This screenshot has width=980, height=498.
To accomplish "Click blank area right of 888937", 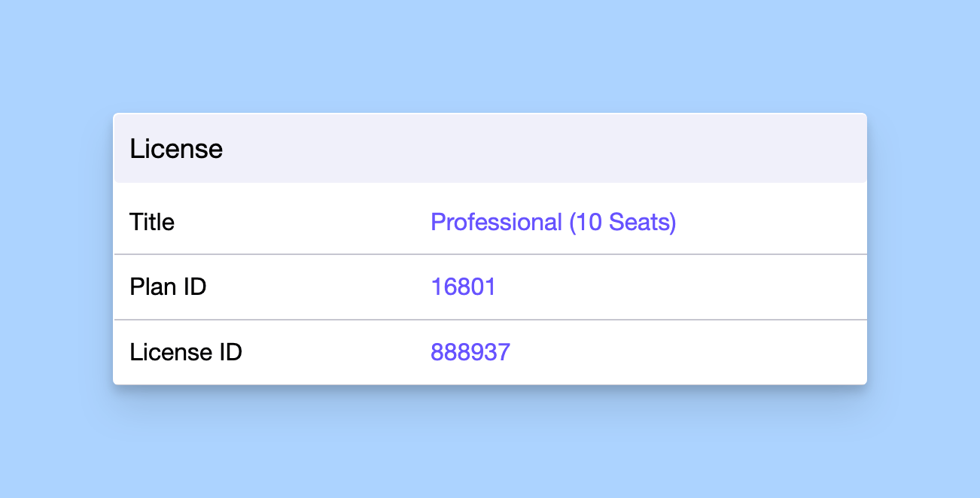I will 677,352.
